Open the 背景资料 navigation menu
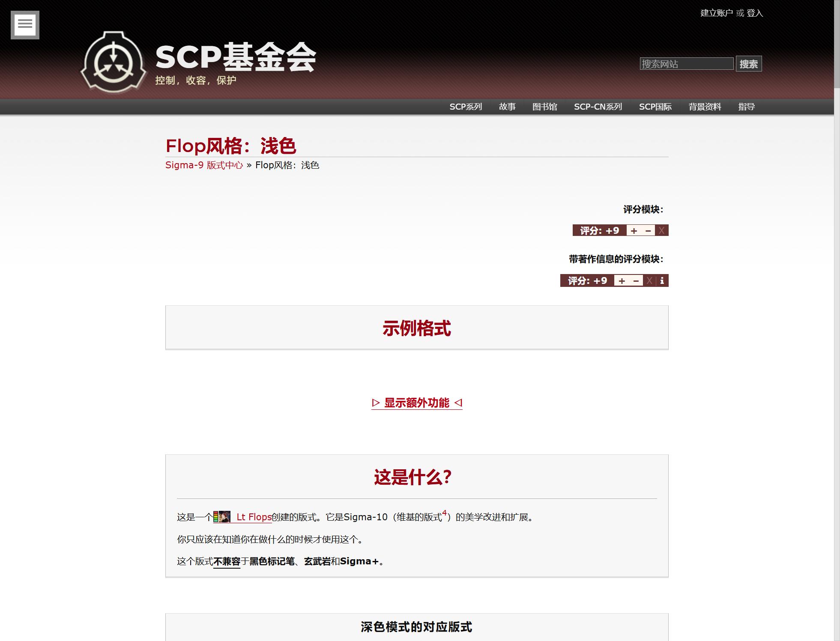This screenshot has height=641, width=840. (x=705, y=107)
